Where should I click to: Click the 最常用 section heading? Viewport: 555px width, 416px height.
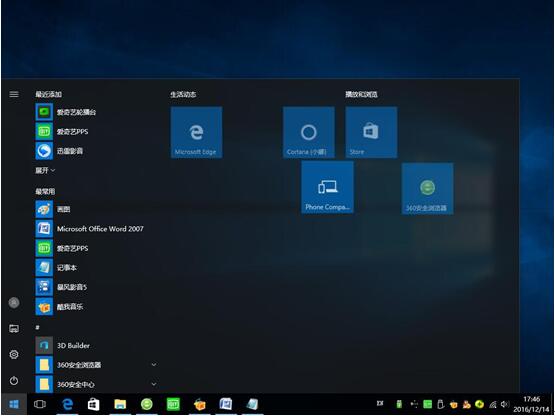(x=45, y=192)
